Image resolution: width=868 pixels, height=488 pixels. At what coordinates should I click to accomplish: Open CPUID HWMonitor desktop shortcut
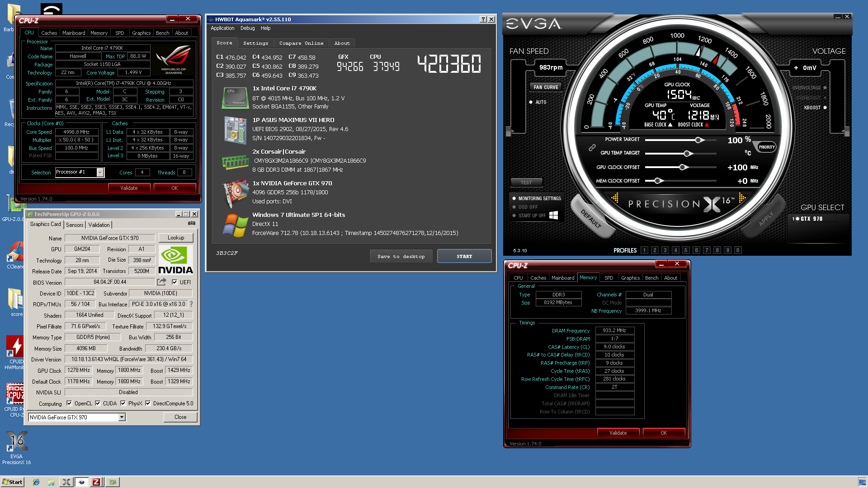(x=15, y=352)
